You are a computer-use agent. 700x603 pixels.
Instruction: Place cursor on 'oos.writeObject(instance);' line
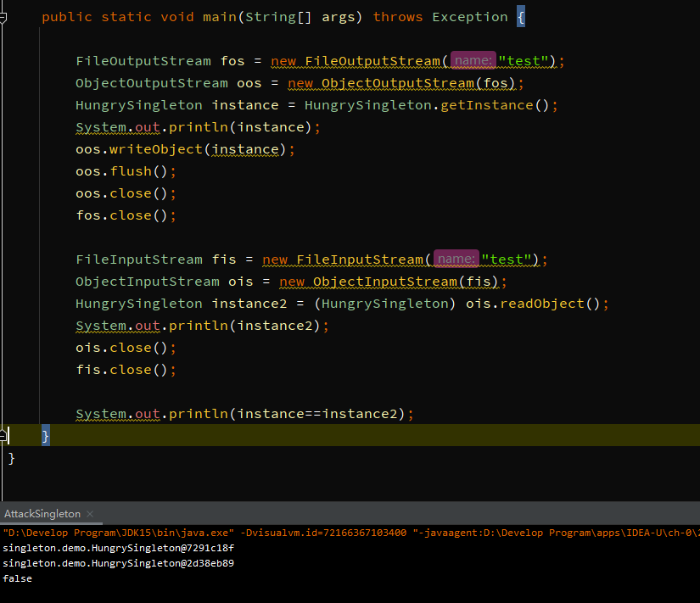pyautogui.click(x=185, y=149)
